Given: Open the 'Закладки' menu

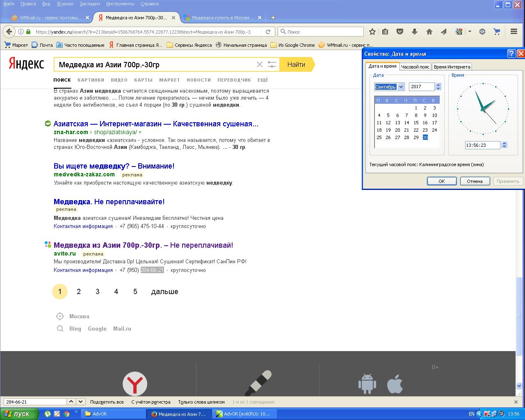Looking at the screenshot, I should pos(90,4).
